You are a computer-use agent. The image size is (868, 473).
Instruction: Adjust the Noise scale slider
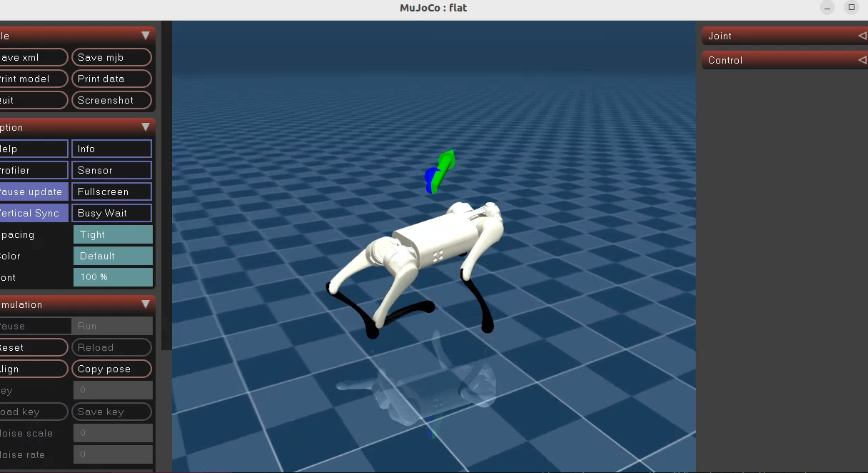coord(113,433)
